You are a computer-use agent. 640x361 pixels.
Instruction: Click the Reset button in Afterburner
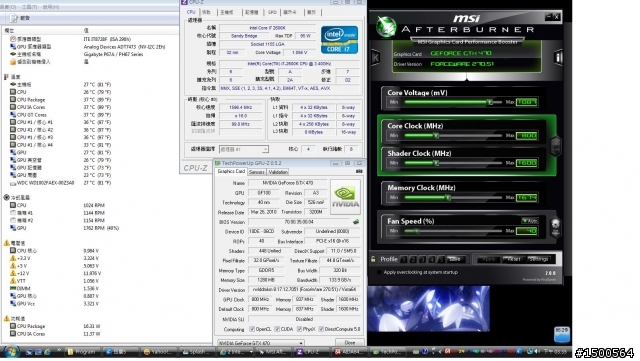click(513, 259)
